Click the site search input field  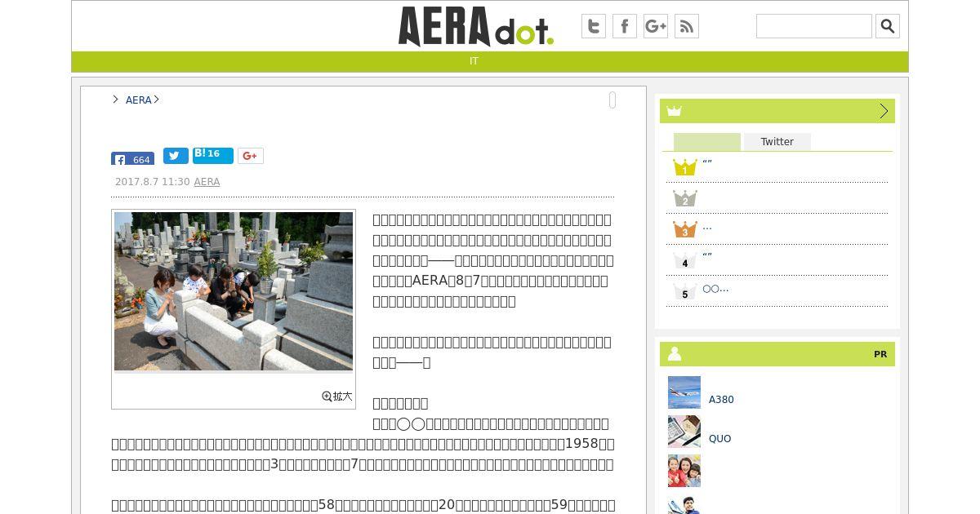[814, 26]
